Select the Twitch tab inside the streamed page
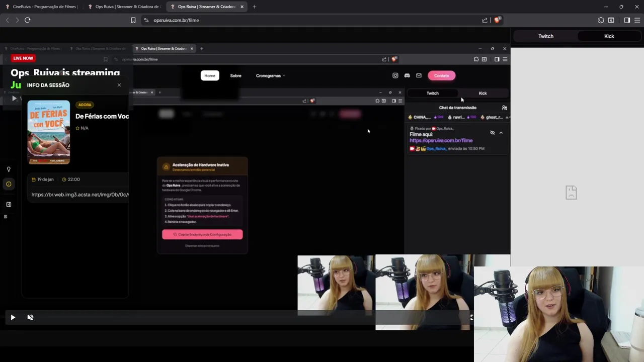Viewport: 644px width, 362px height. pos(433,93)
